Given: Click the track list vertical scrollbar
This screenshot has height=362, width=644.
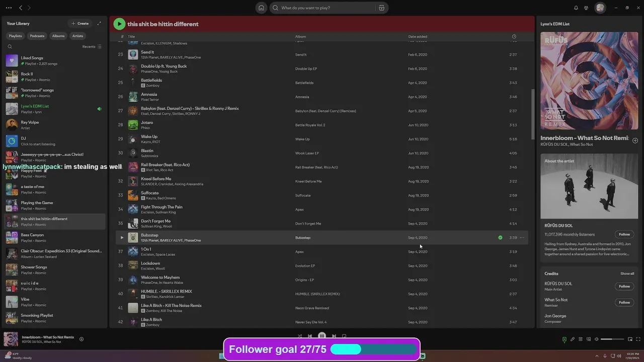Looking at the screenshot, I should coord(533,115).
